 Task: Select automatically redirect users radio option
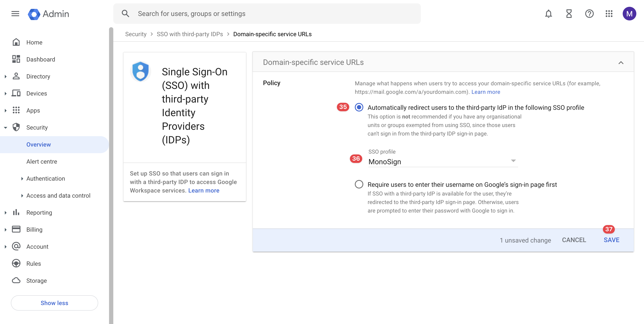tap(359, 107)
